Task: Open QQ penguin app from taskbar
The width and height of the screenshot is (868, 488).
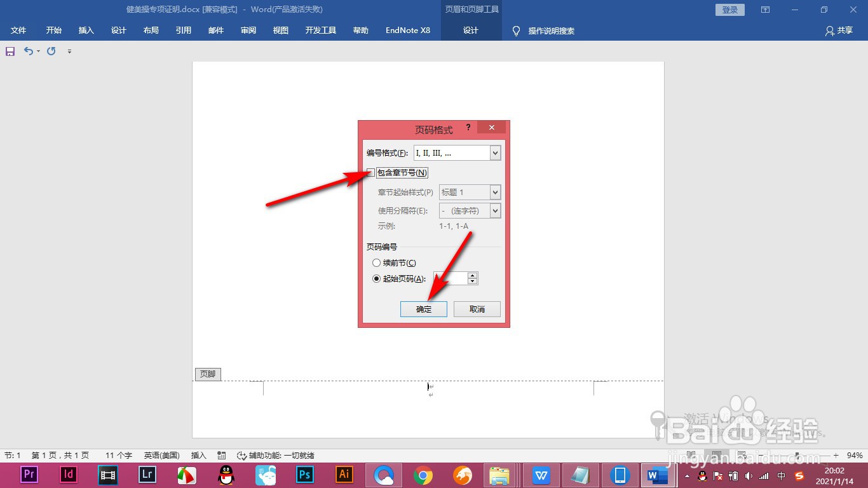Action: click(x=226, y=475)
